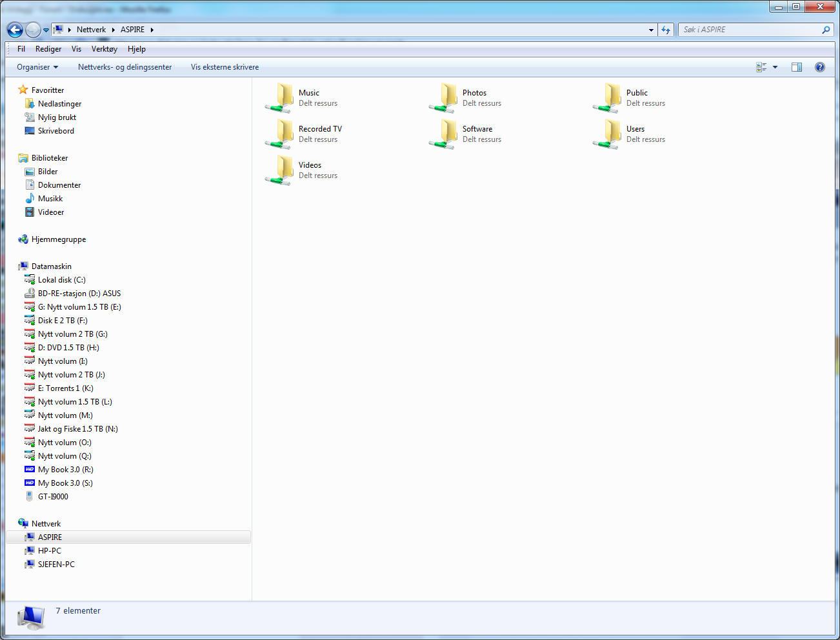This screenshot has height=640, width=840.
Task: Click the Back navigation arrow
Action: (x=15, y=30)
